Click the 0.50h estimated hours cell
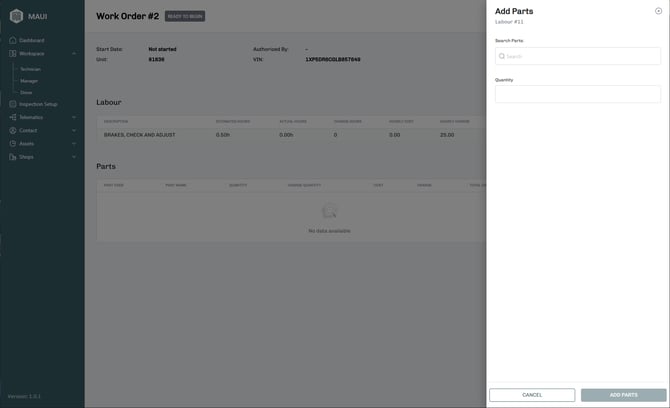670x408 pixels. pyautogui.click(x=223, y=135)
